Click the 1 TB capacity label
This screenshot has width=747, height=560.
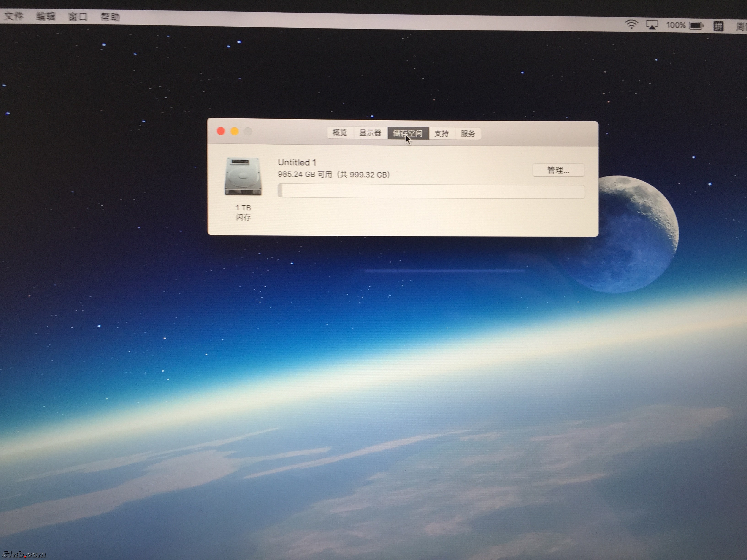(x=243, y=207)
